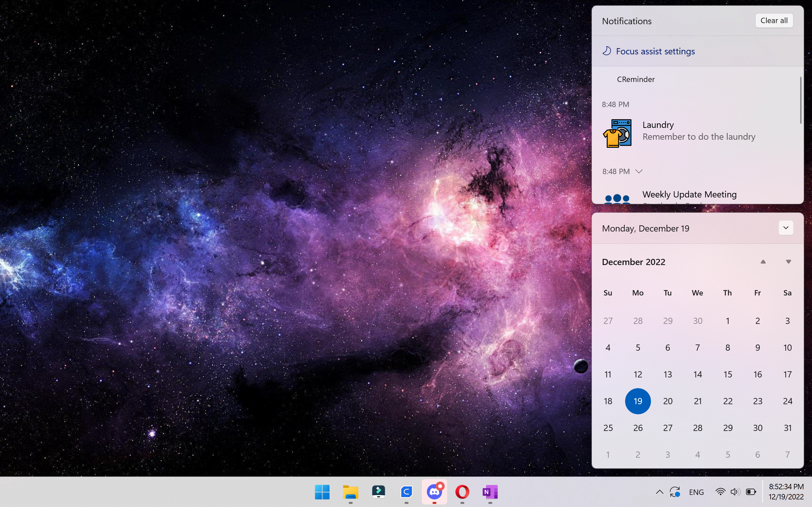This screenshot has width=812, height=507.
Task: Go to previous month with up arrow
Action: point(763,262)
